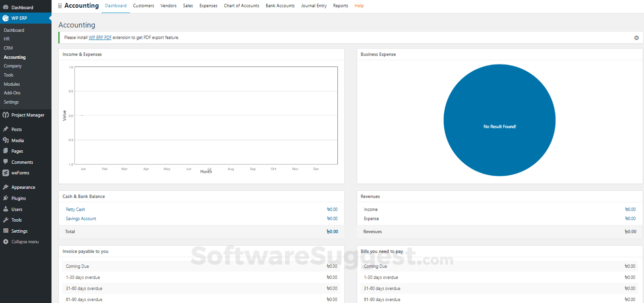
Task: Click the Petty Cash link
Action: pyautogui.click(x=75, y=209)
